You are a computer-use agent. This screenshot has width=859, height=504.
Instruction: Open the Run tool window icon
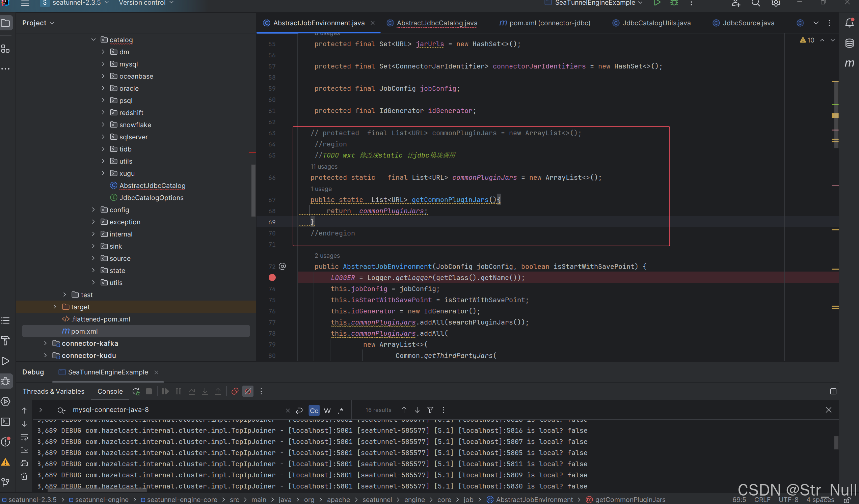(x=5, y=361)
